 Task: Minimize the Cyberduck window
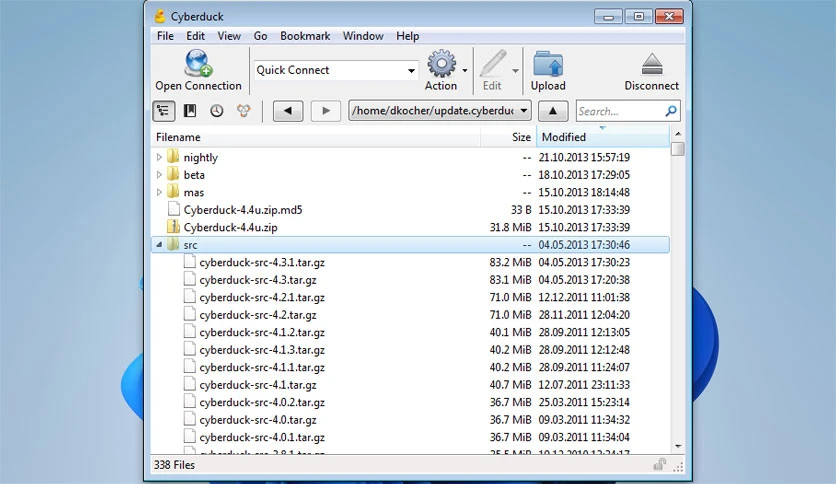tap(608, 17)
